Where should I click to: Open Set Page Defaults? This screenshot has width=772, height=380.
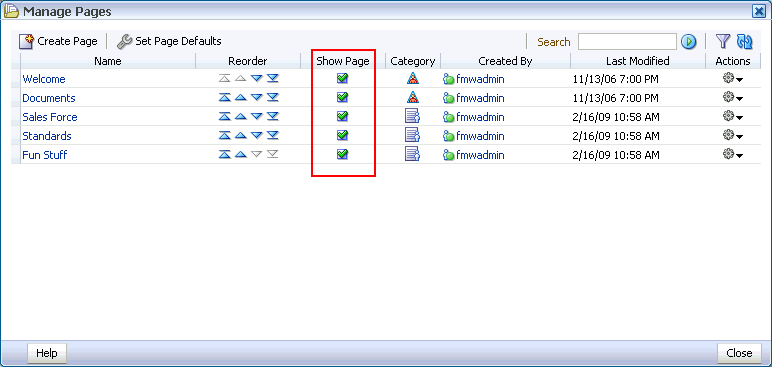coord(169,41)
